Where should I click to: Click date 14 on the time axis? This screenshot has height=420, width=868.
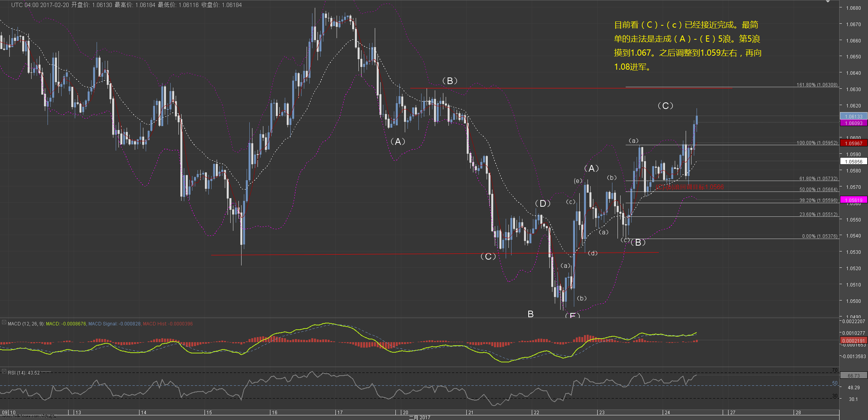(x=143, y=412)
